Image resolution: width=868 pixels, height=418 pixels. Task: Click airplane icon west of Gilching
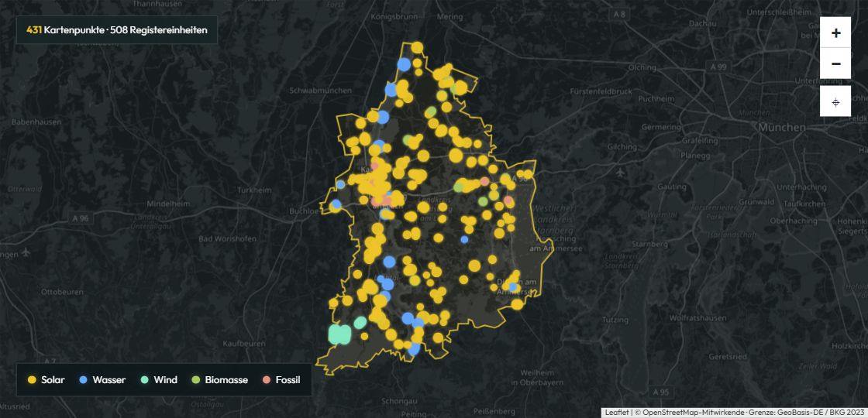pyautogui.click(x=619, y=172)
